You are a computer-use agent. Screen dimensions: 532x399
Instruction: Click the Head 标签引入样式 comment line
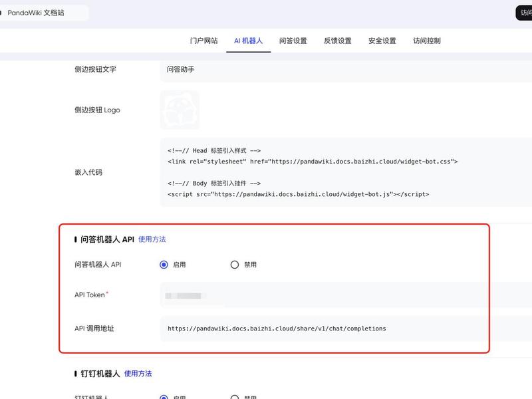[x=214, y=151]
